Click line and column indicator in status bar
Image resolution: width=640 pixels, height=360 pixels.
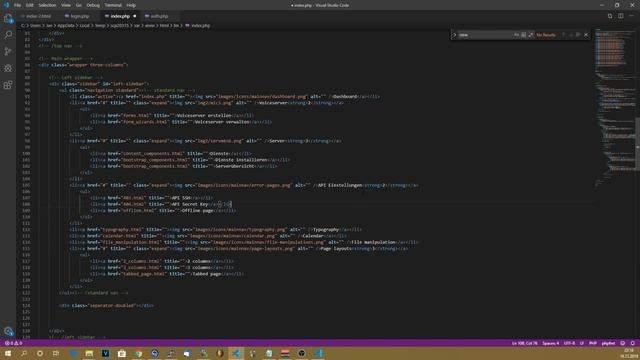click(x=524, y=343)
